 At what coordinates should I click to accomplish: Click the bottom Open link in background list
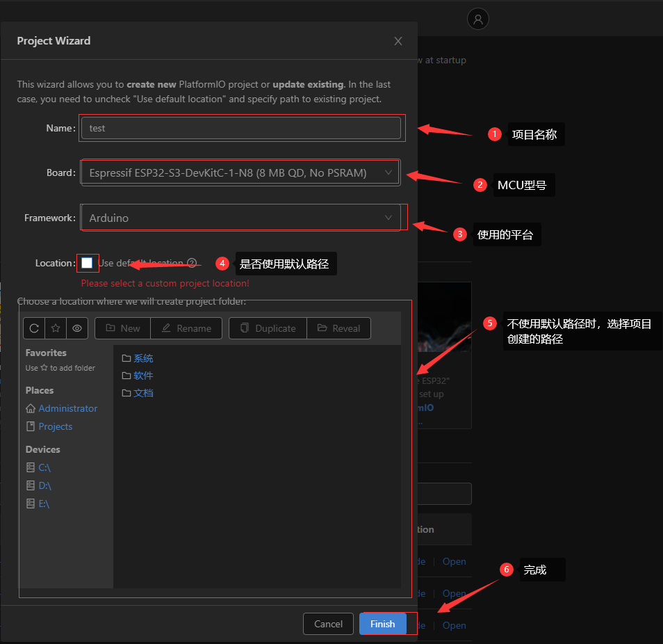(x=454, y=625)
